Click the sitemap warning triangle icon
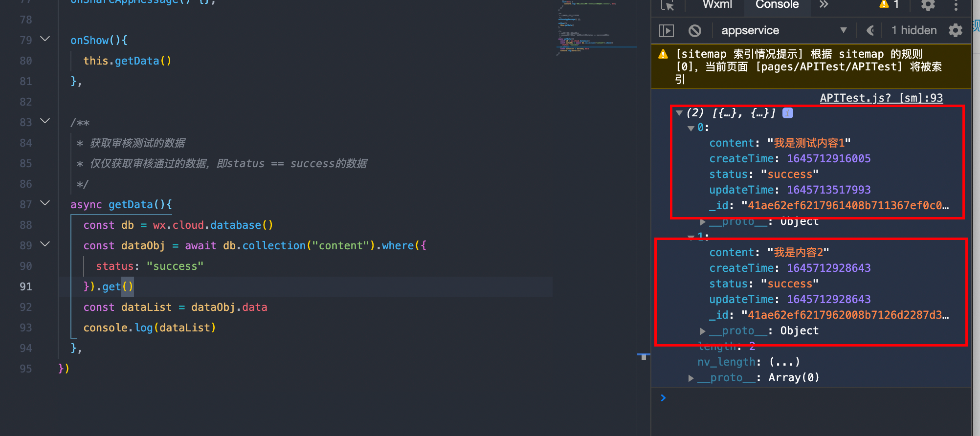 click(x=663, y=54)
